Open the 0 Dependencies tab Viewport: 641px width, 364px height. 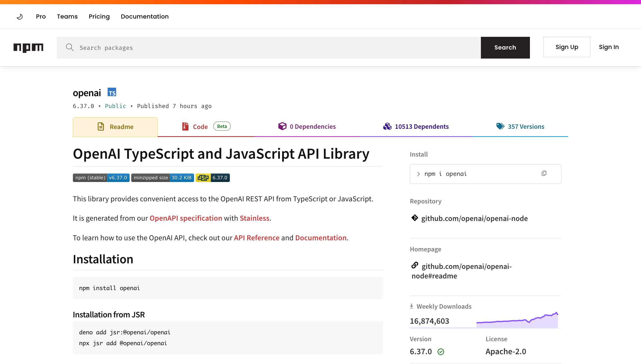coord(307,127)
